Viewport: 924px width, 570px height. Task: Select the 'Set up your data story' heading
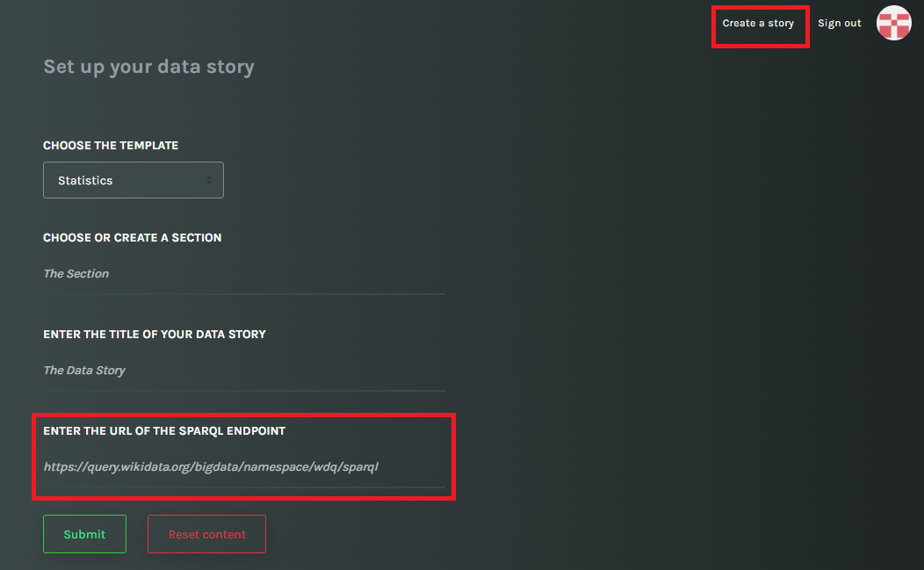pos(148,67)
